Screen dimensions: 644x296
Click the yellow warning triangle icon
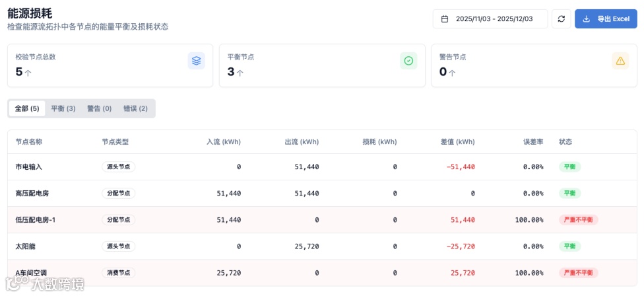coord(620,61)
